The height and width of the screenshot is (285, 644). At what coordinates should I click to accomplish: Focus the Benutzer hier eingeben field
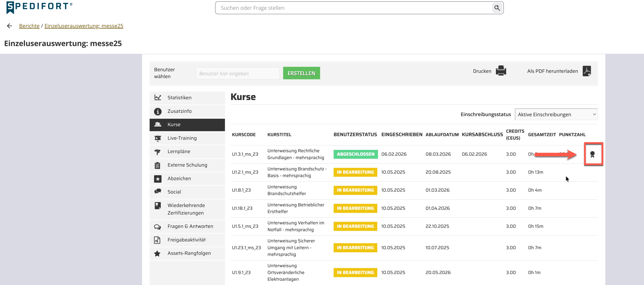point(237,73)
